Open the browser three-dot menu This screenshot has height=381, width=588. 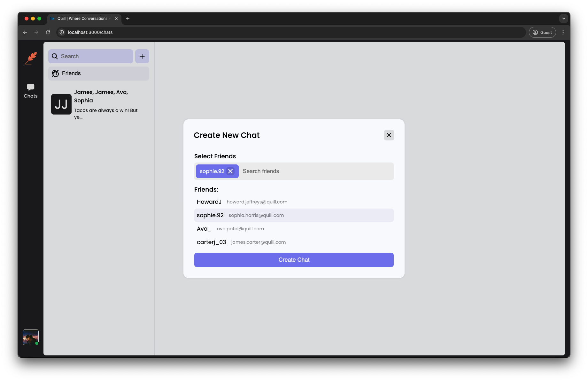563,32
